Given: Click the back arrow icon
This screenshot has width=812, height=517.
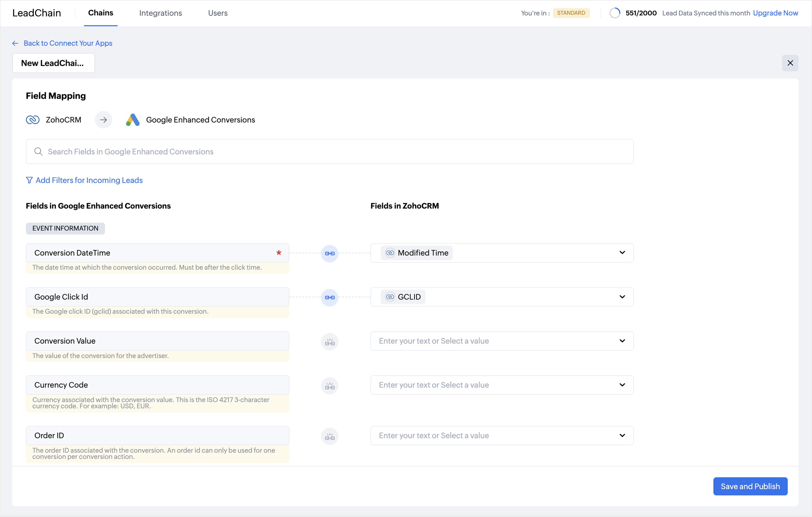Looking at the screenshot, I should pyautogui.click(x=15, y=43).
